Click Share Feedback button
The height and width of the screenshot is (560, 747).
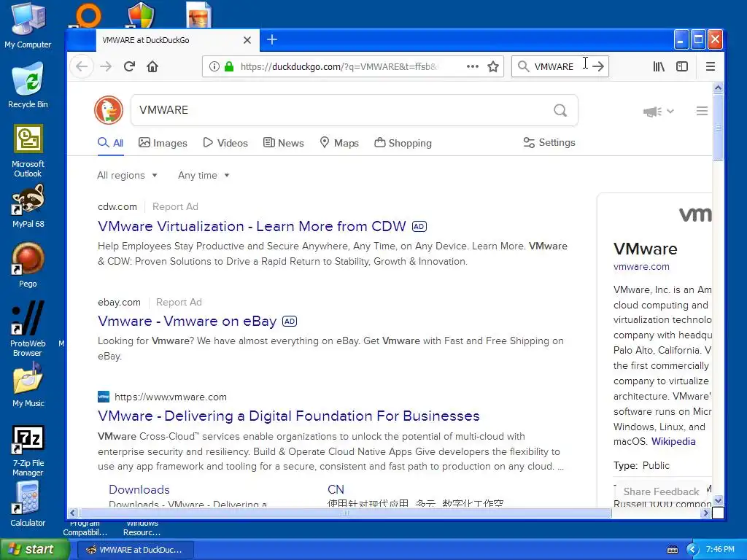[x=661, y=491]
